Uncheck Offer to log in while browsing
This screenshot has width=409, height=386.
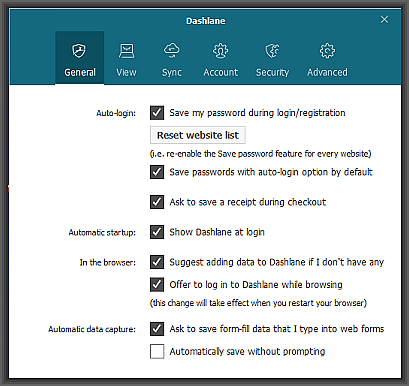[157, 285]
